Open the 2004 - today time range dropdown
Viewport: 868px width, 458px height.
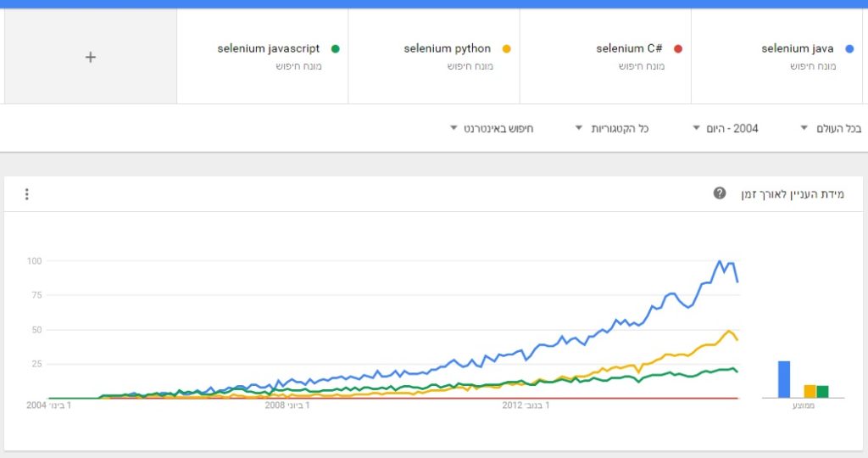(726, 128)
